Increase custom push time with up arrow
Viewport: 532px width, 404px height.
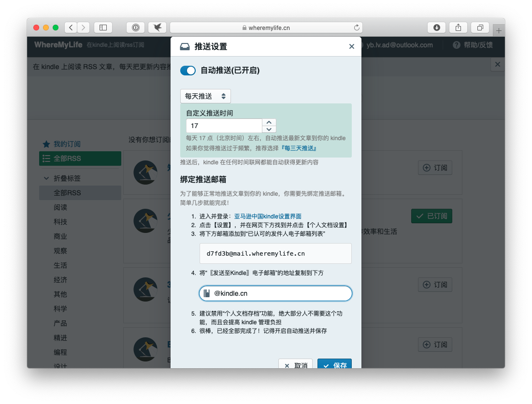[269, 122]
